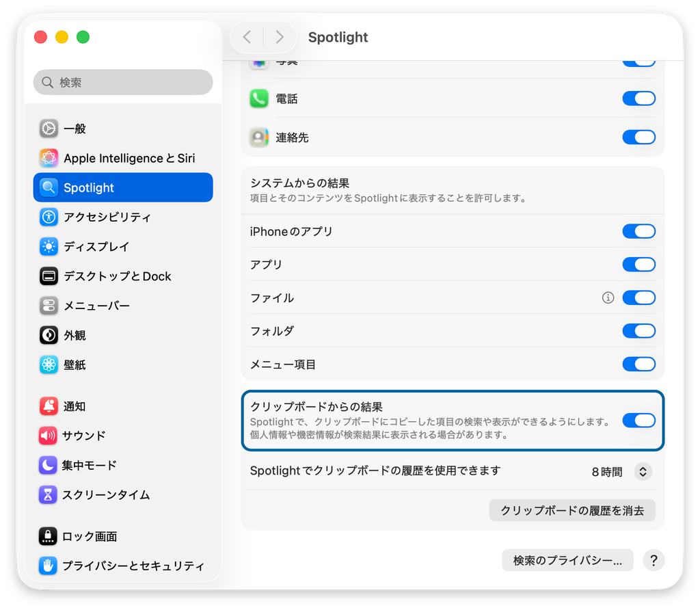Click the 検索 search field
The image size is (700, 610).
123,82
